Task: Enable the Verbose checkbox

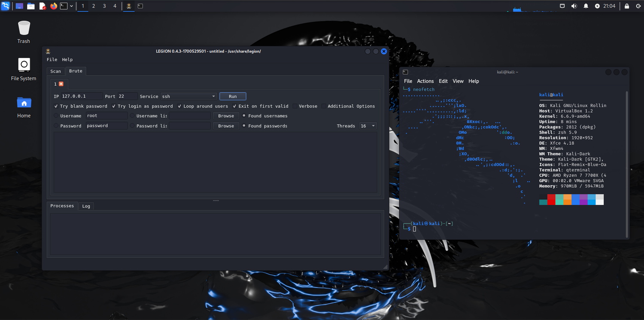Action: click(295, 106)
